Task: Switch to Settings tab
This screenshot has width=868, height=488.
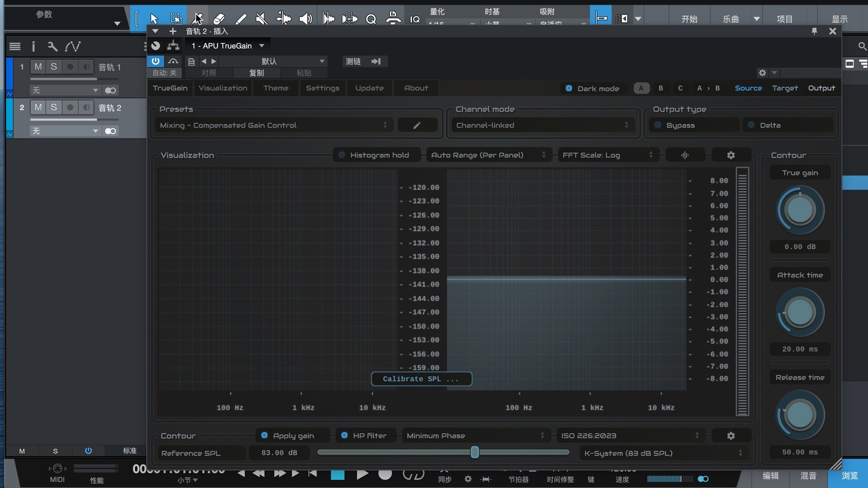Action: coord(322,88)
